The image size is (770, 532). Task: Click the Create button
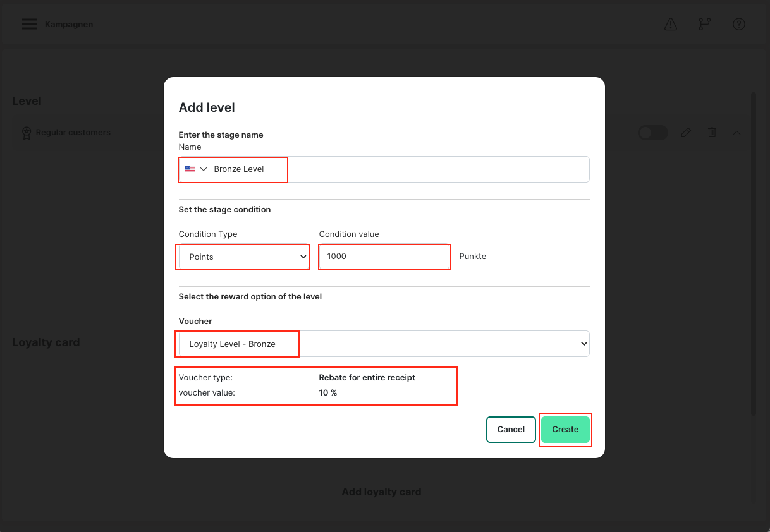tap(565, 430)
